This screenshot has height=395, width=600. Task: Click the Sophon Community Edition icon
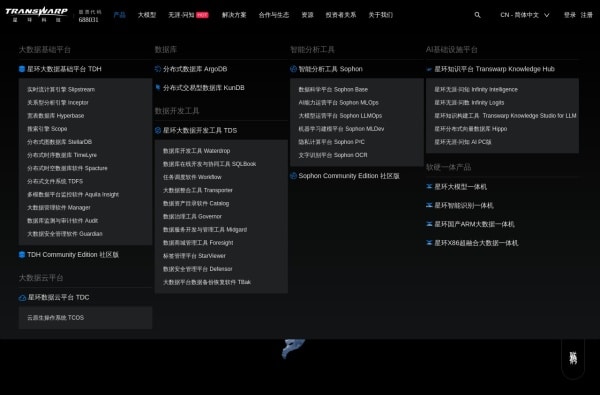293,176
